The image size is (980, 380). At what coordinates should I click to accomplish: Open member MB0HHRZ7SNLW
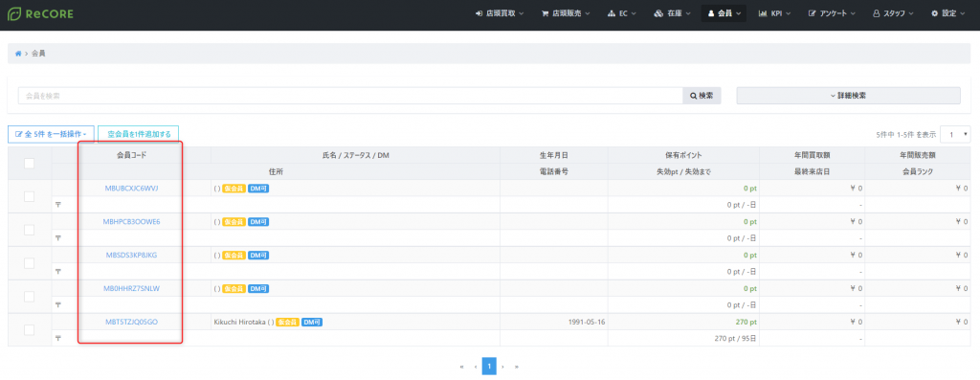132,288
